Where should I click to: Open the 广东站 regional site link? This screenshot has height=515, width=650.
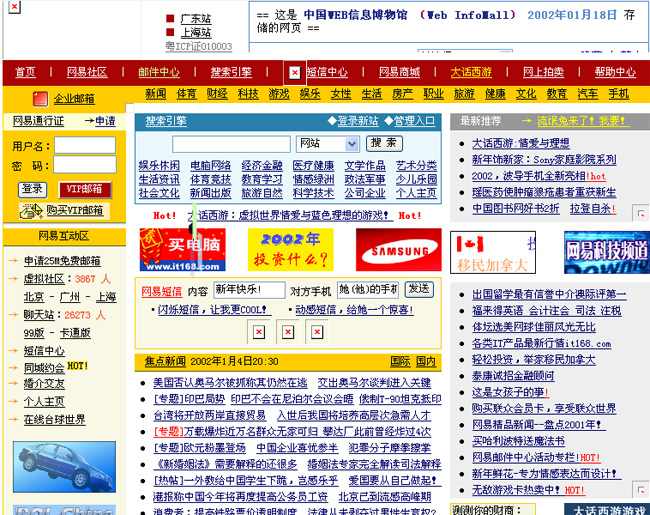[196, 19]
